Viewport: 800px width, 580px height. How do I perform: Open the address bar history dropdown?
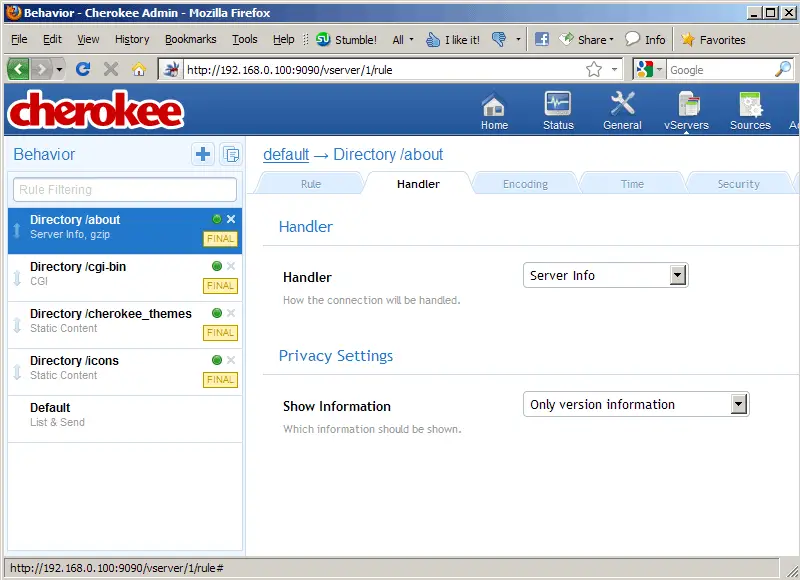[x=614, y=69]
